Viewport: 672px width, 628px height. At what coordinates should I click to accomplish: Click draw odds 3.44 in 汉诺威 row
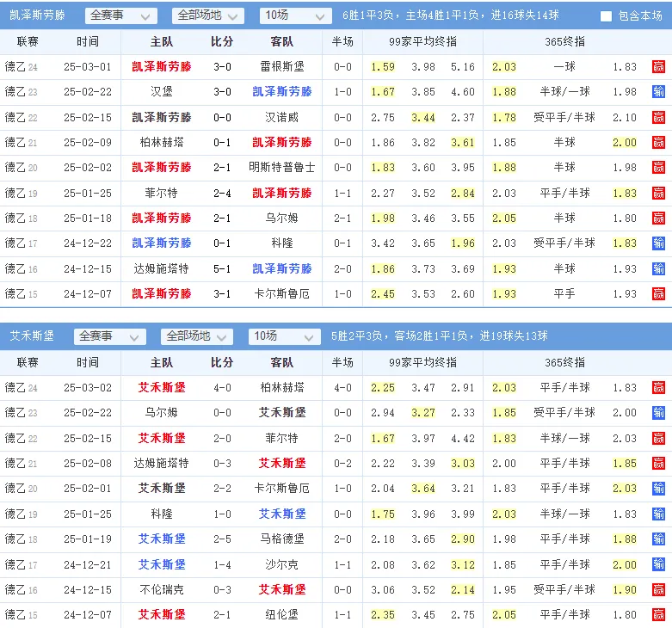423,117
